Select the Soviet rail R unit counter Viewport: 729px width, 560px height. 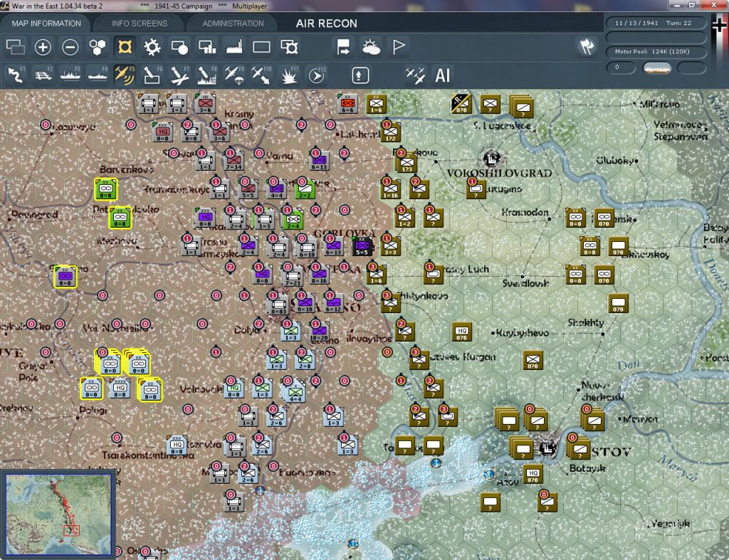(461, 104)
